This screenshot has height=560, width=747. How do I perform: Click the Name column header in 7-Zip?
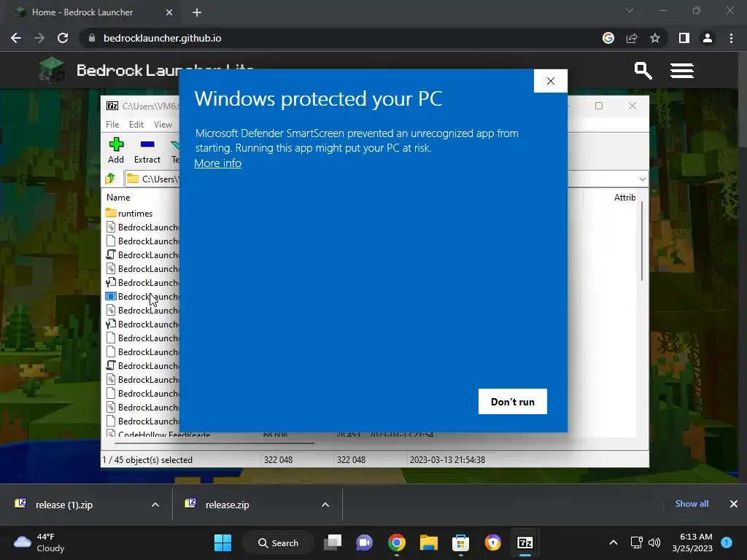(x=118, y=197)
